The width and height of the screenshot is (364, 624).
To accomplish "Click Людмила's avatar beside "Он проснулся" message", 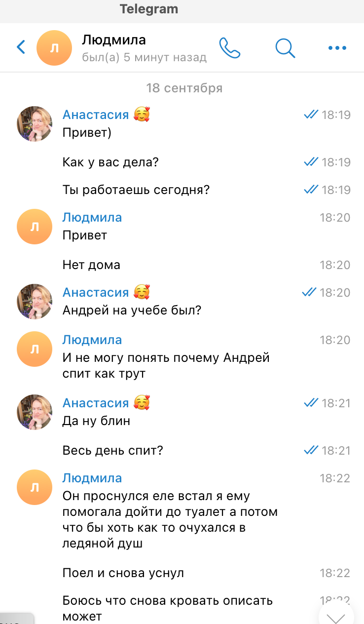I will (x=35, y=487).
